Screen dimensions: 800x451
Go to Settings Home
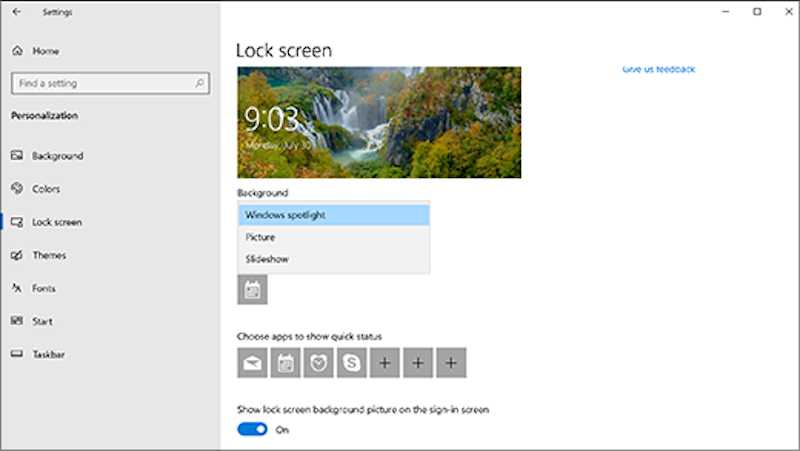click(45, 51)
